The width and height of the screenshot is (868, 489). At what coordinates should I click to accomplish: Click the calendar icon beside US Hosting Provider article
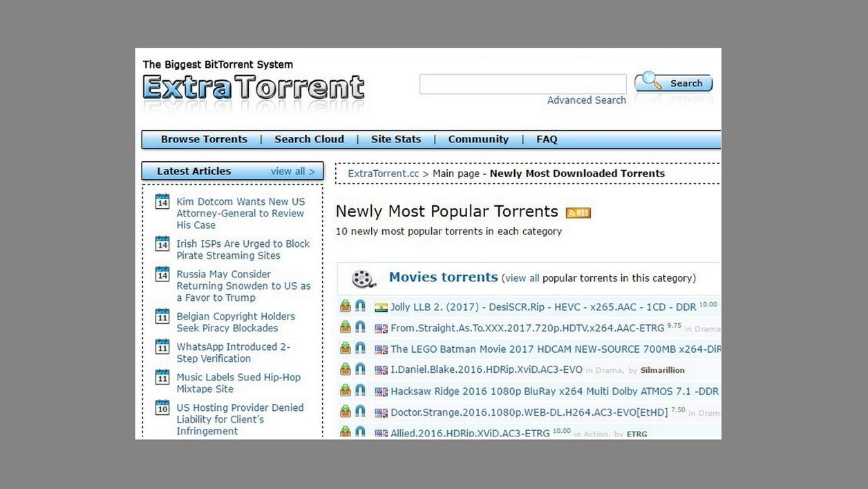coord(162,407)
